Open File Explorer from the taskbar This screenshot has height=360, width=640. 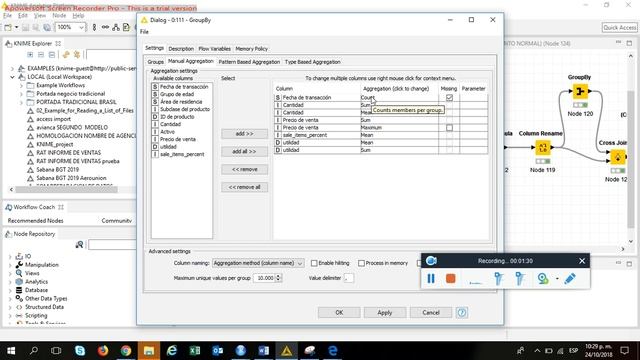[149, 351]
